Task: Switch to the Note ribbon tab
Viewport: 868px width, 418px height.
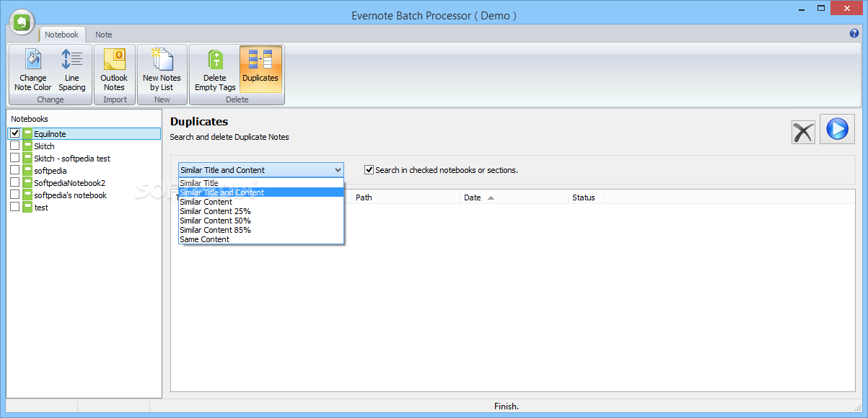Action: 104,35
